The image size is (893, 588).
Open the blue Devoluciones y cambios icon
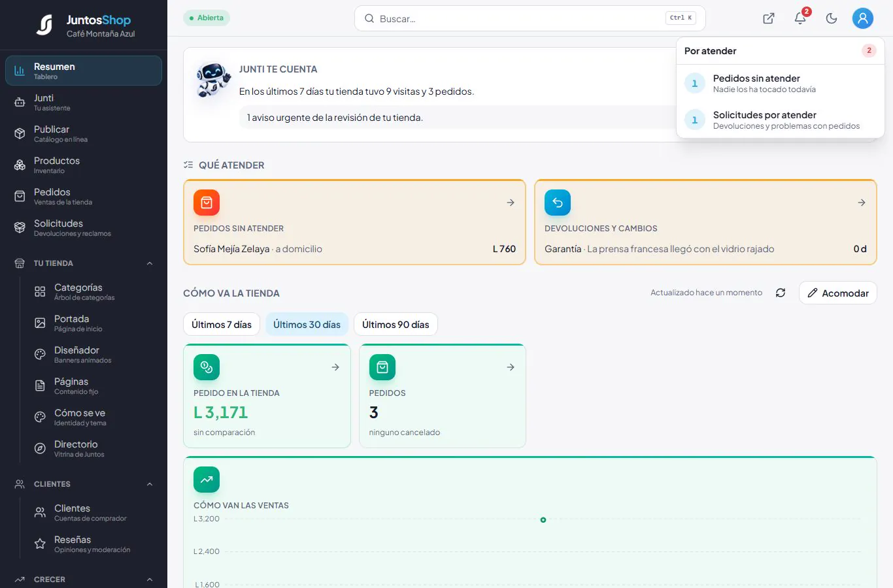pos(558,203)
